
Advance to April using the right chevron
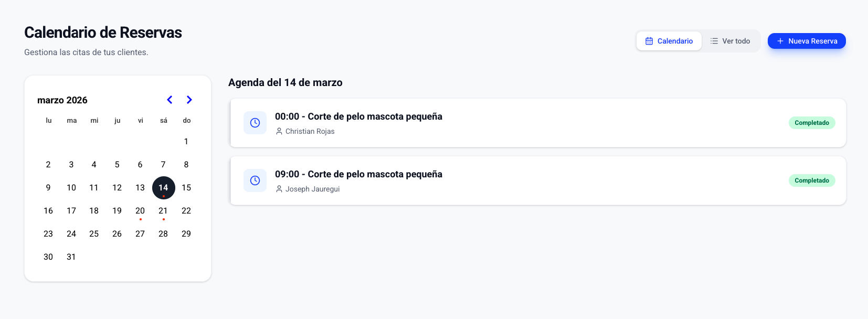[189, 100]
